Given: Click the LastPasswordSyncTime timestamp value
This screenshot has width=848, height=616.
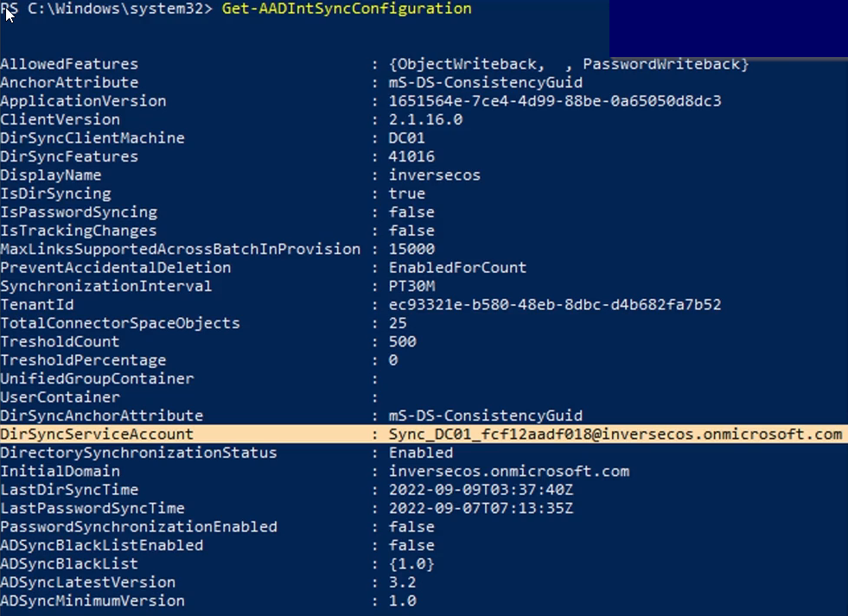Looking at the screenshot, I should click(x=481, y=508).
